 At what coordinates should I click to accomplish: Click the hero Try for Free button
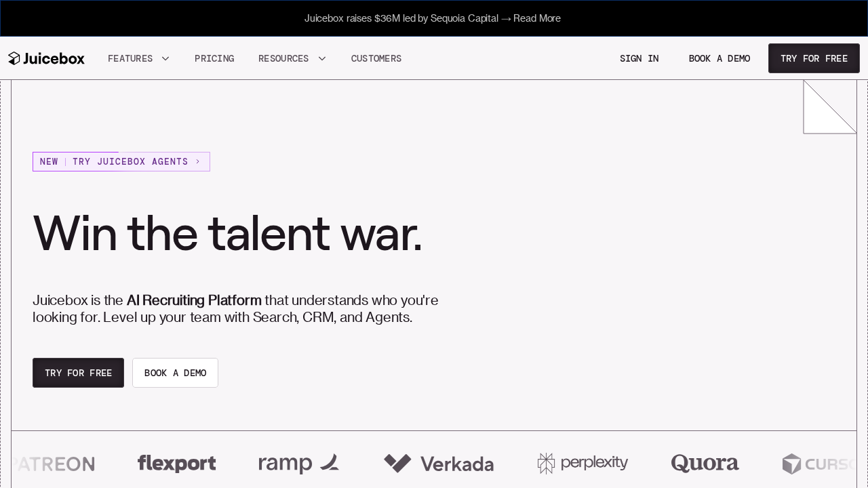(x=79, y=373)
